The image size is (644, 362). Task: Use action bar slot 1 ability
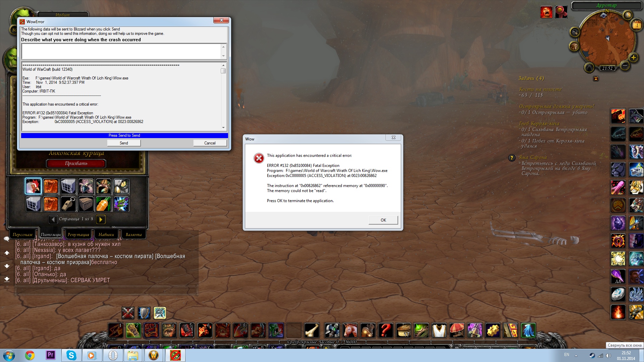click(x=116, y=330)
